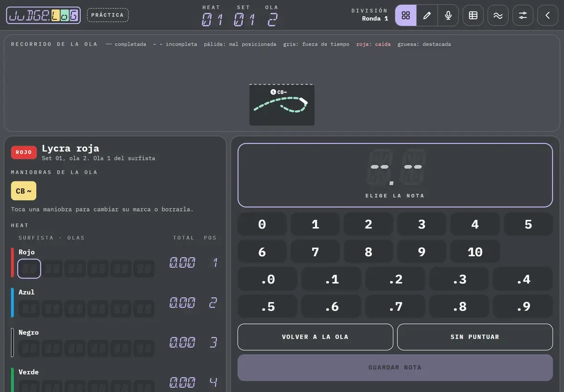
Task: Select the grid keypad input mode icon
Action: 406,15
